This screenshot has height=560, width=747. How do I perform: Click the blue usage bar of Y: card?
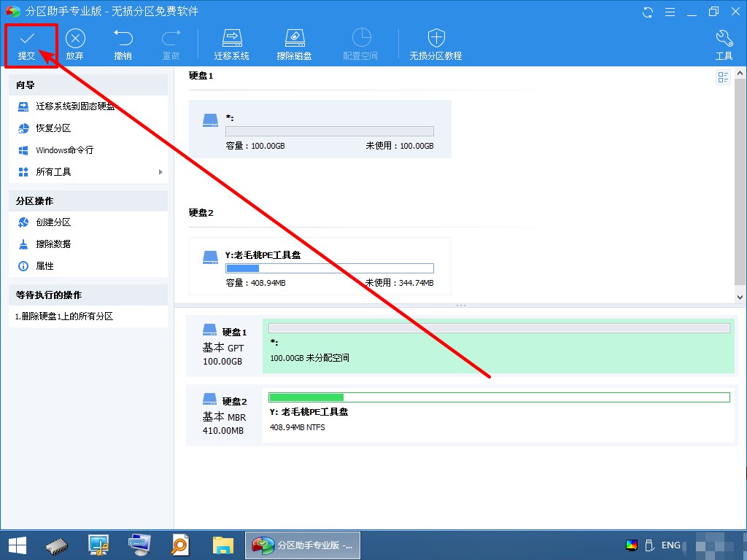[x=330, y=268]
